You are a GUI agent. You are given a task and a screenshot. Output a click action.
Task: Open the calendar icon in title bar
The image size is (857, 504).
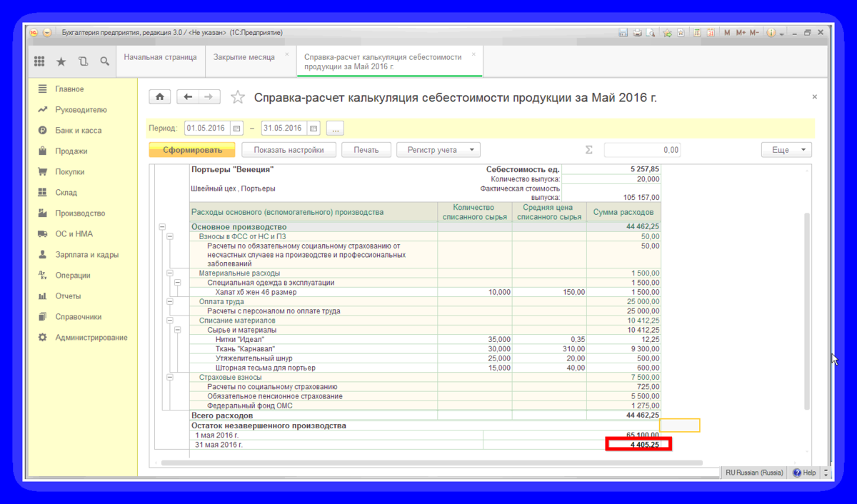[x=711, y=33]
